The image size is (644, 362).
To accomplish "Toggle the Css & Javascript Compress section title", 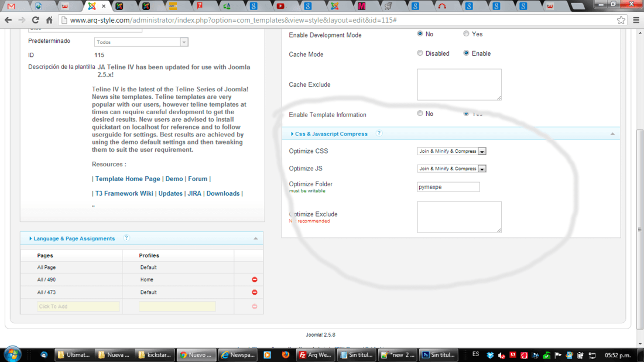I will point(331,134).
